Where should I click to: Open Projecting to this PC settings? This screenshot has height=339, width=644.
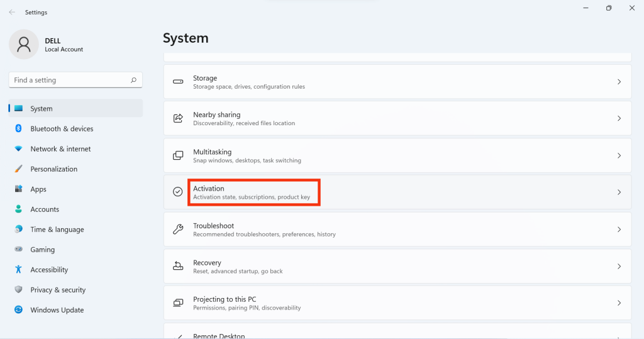tap(397, 303)
